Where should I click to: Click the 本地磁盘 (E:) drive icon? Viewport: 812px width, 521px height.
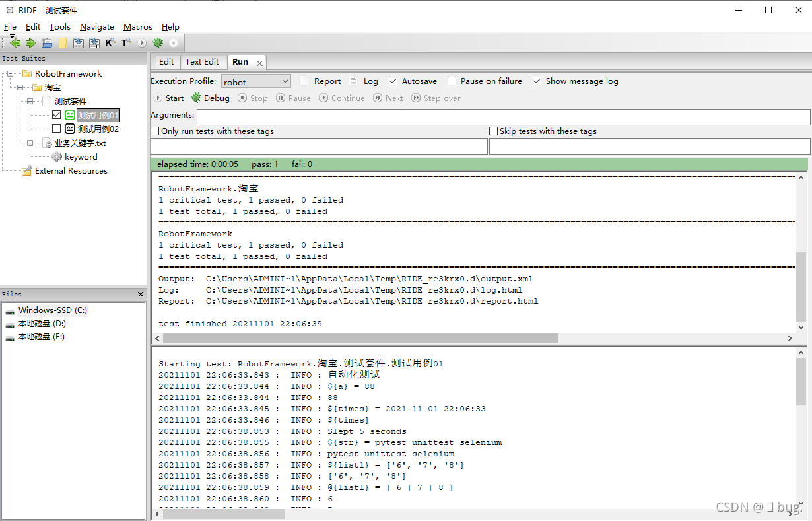tap(11, 337)
